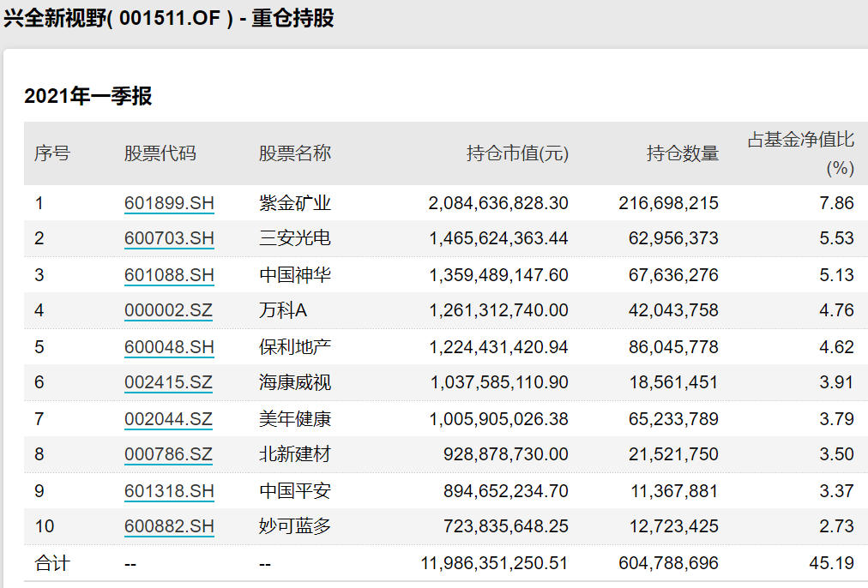868x588 pixels.
Task: Click net value ratio 3.50
Action: 836,454
